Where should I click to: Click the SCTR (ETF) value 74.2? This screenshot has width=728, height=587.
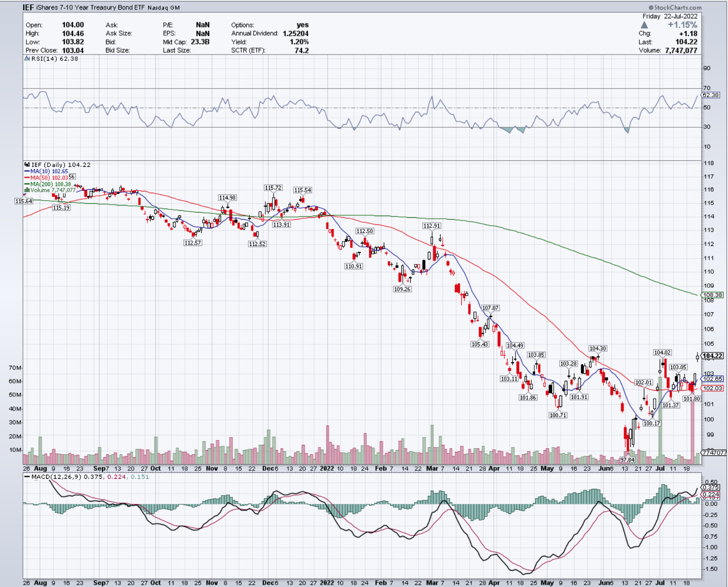tap(301, 50)
